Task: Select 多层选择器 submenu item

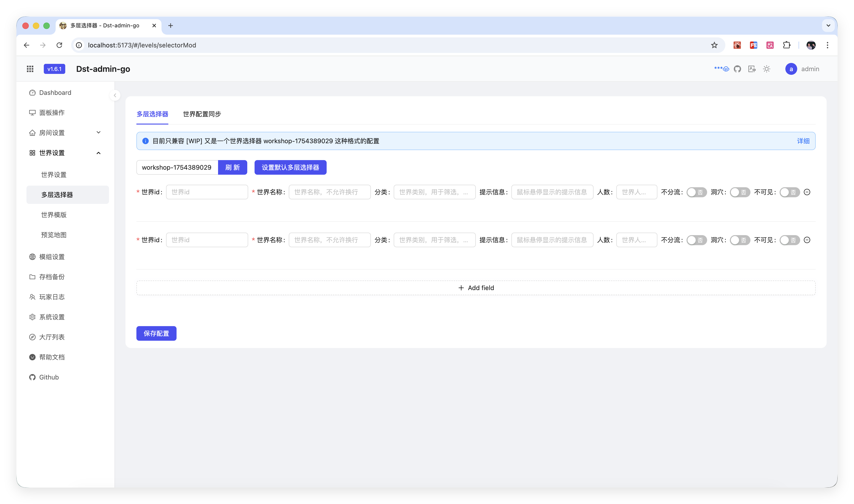Action: 68,195
